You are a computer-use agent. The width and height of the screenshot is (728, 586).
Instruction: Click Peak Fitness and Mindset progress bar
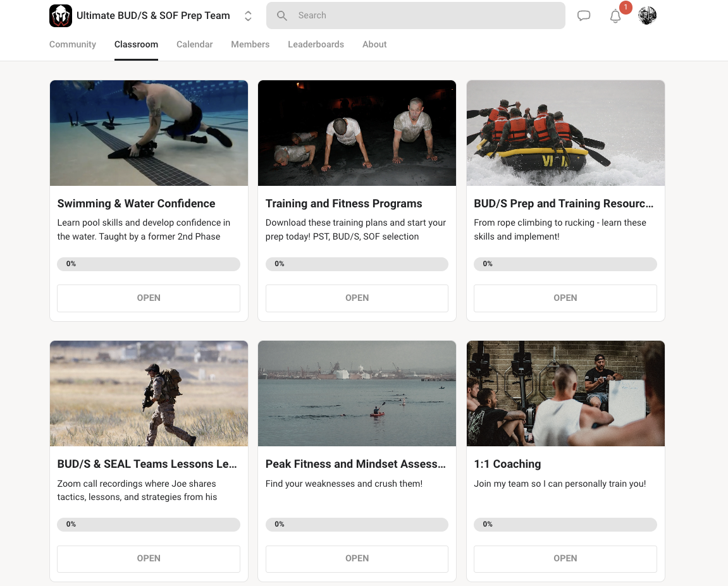click(357, 524)
